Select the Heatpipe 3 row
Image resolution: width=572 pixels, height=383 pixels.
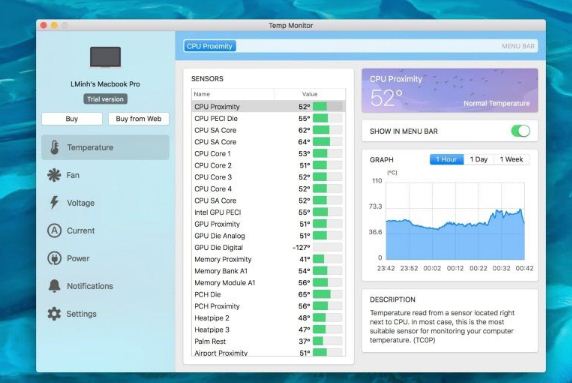click(268, 329)
